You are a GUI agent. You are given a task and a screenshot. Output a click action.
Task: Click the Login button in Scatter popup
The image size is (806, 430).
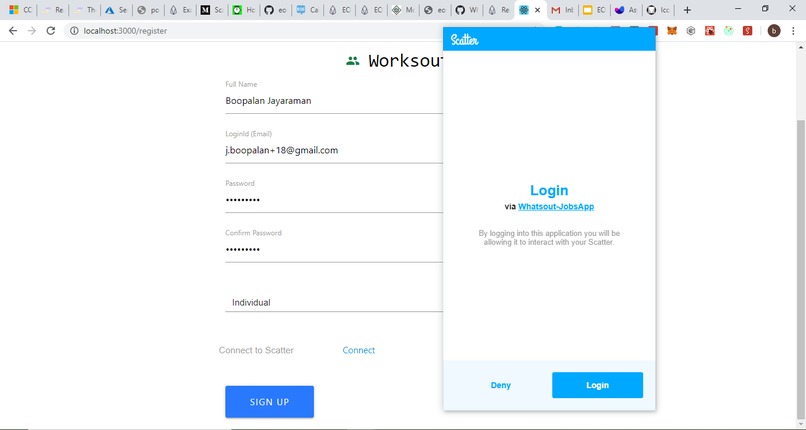coord(597,385)
